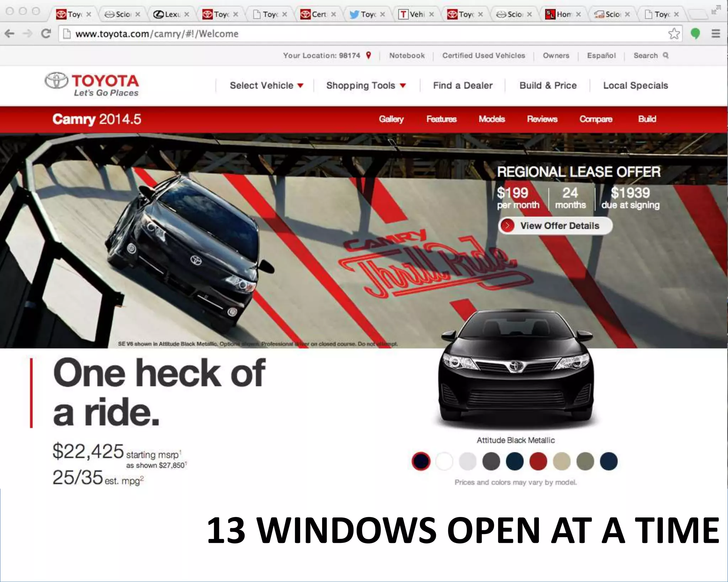728x582 pixels.
Task: Close the Lexus tab
Action: (x=187, y=14)
